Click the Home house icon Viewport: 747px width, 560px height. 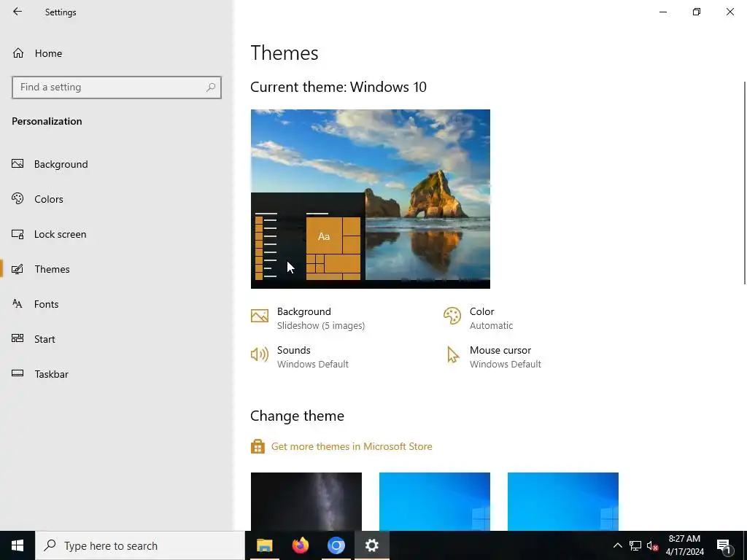tap(18, 52)
